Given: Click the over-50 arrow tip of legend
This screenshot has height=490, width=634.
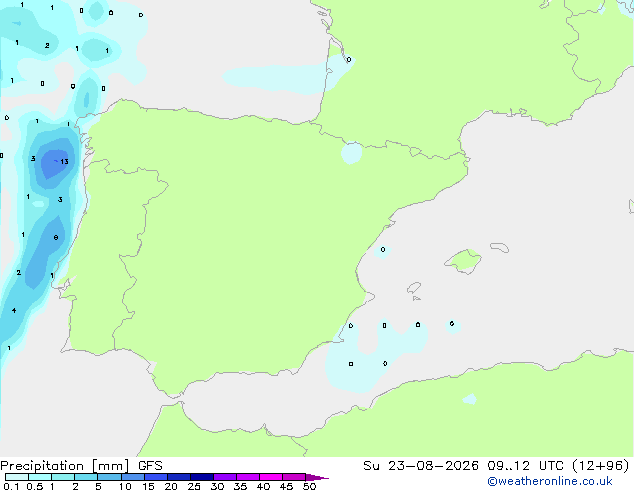Looking at the screenshot, I should pyautogui.click(x=317, y=477).
